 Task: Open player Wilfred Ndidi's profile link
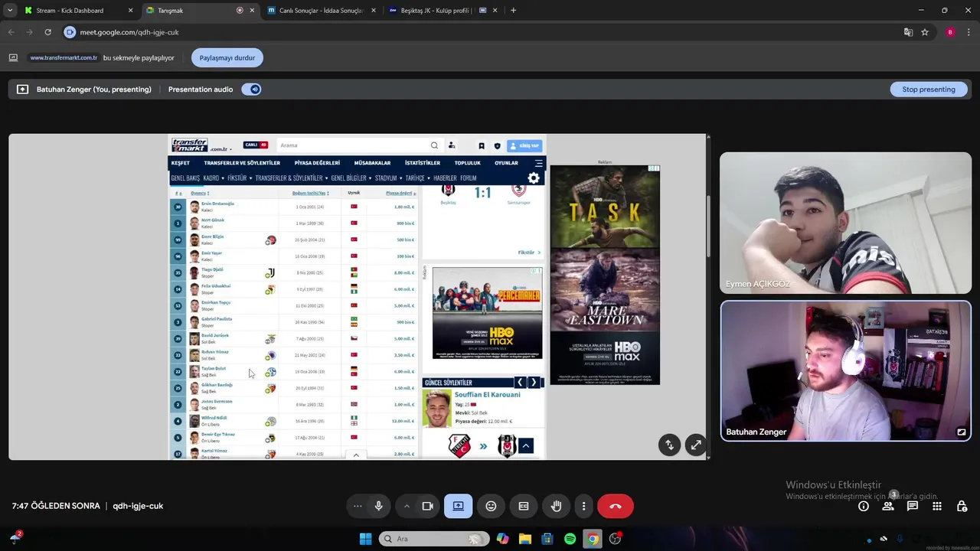[x=214, y=418]
